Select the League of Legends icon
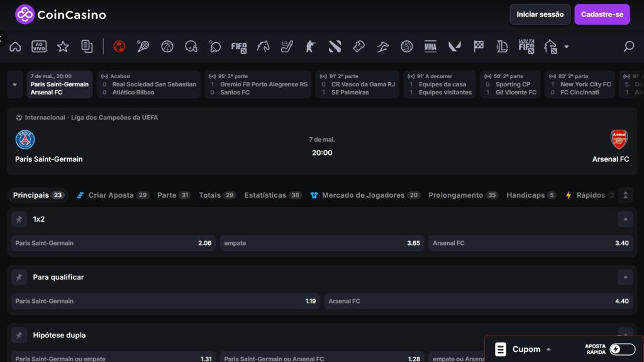Viewport: 644px width, 362px height. (x=502, y=47)
